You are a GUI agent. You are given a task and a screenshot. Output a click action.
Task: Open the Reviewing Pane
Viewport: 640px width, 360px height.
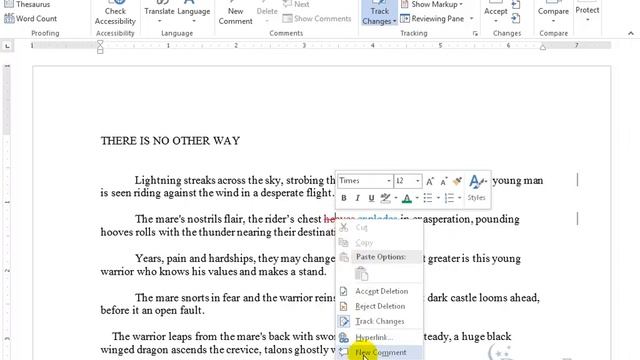pyautogui.click(x=432, y=18)
